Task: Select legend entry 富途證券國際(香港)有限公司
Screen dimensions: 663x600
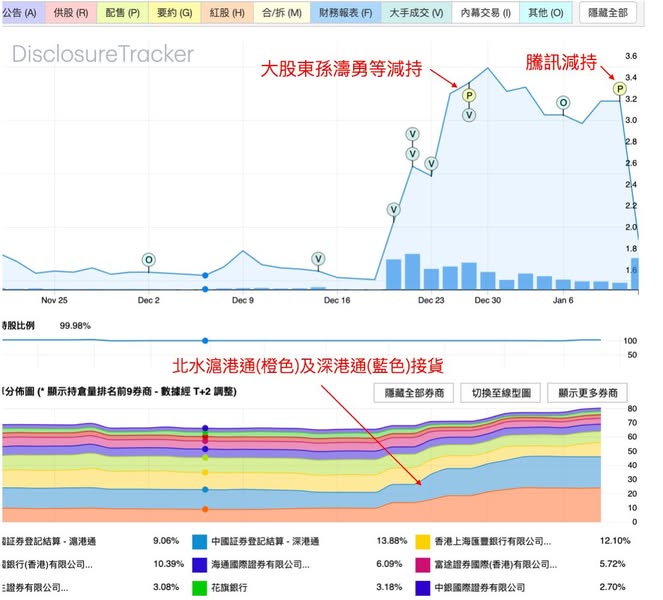Action: [496, 564]
